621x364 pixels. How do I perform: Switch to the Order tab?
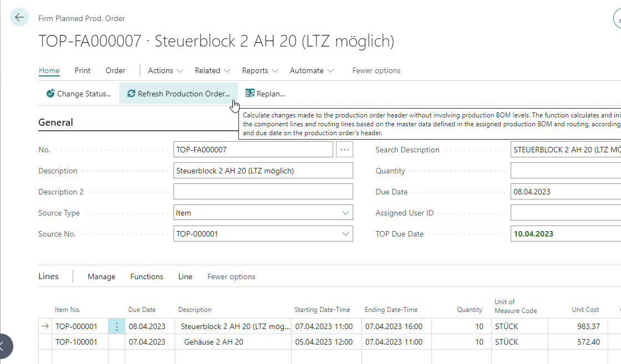(115, 70)
